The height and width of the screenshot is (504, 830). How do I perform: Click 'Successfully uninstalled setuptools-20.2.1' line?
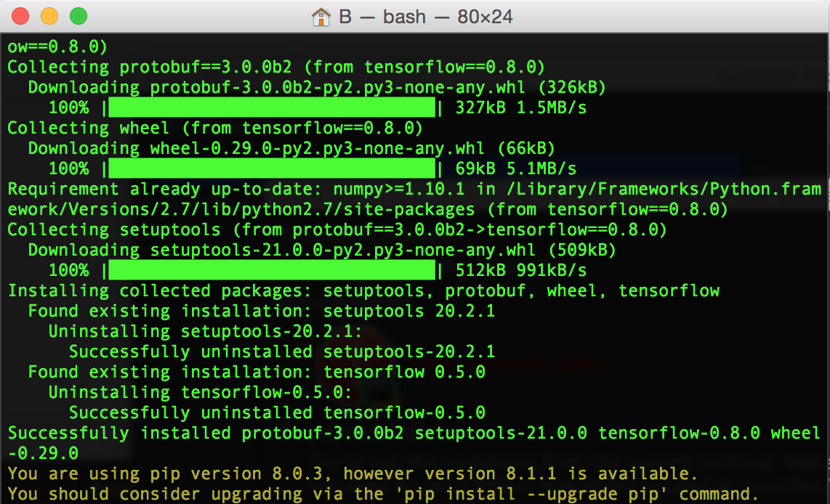[281, 351]
